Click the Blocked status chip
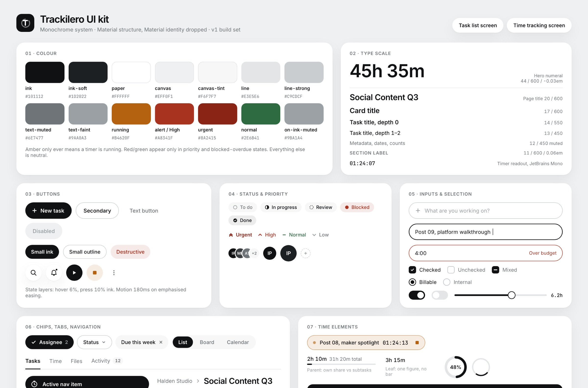The image size is (588, 388). point(357,207)
